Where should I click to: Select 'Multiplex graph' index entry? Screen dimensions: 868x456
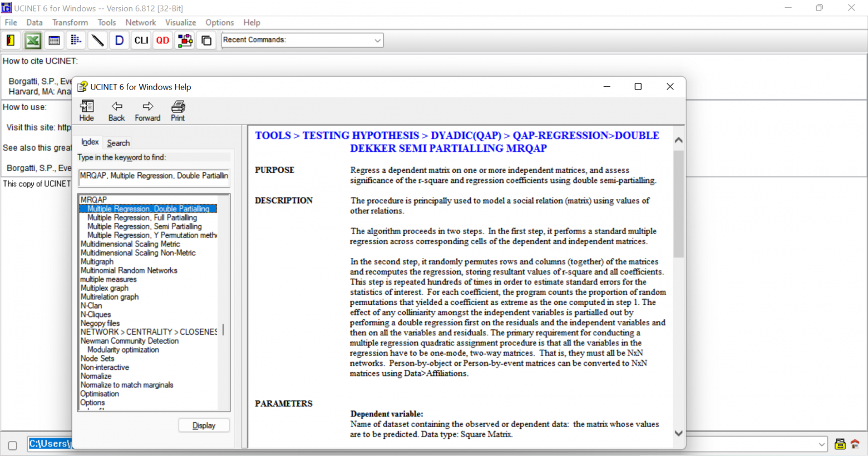[105, 288]
